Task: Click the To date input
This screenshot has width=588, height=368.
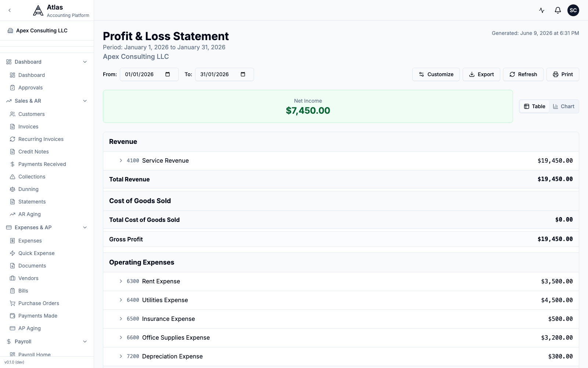Action: coord(225,74)
